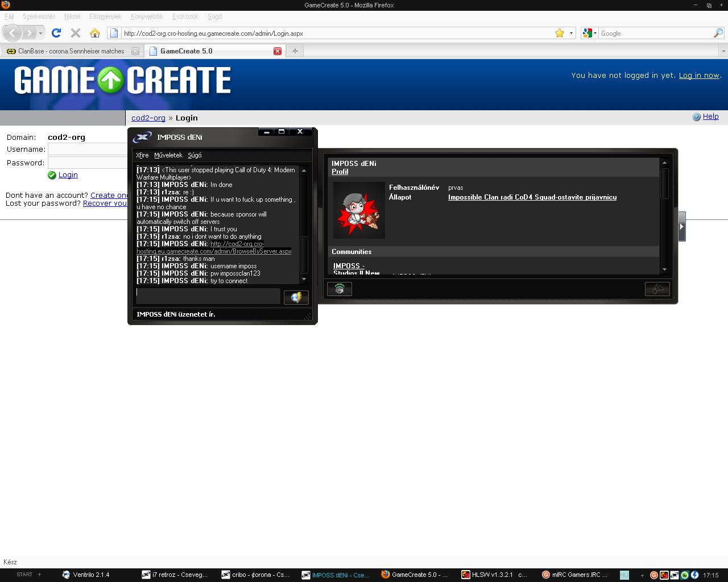Collapse the Xfire profile info side panel
Viewport: 728px width, 582px height.
tap(681, 226)
